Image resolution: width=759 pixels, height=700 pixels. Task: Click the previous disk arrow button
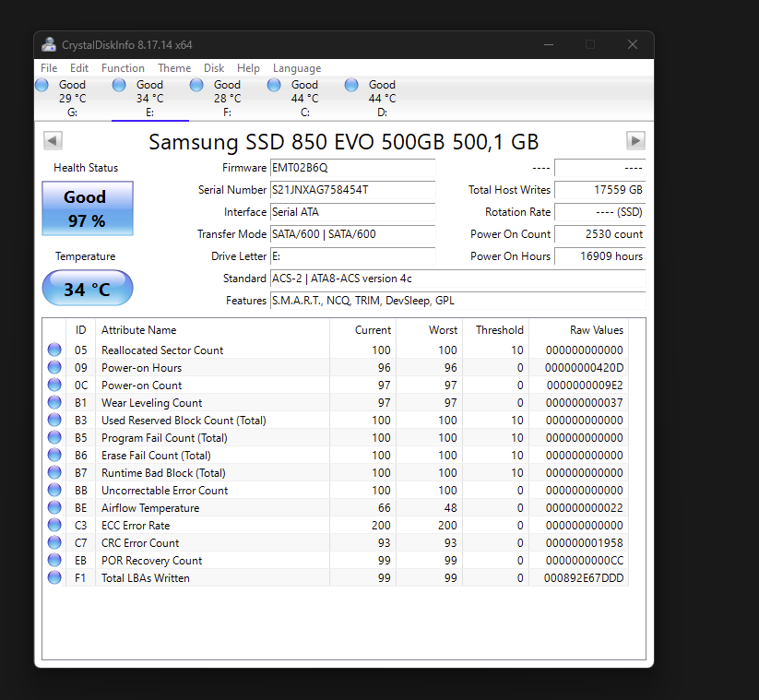click(53, 141)
